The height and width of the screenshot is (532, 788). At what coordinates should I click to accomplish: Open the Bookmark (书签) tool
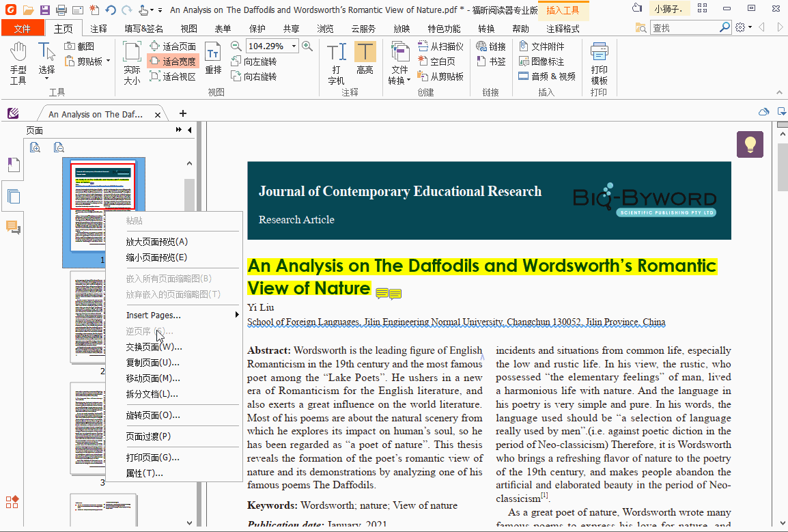pos(491,61)
